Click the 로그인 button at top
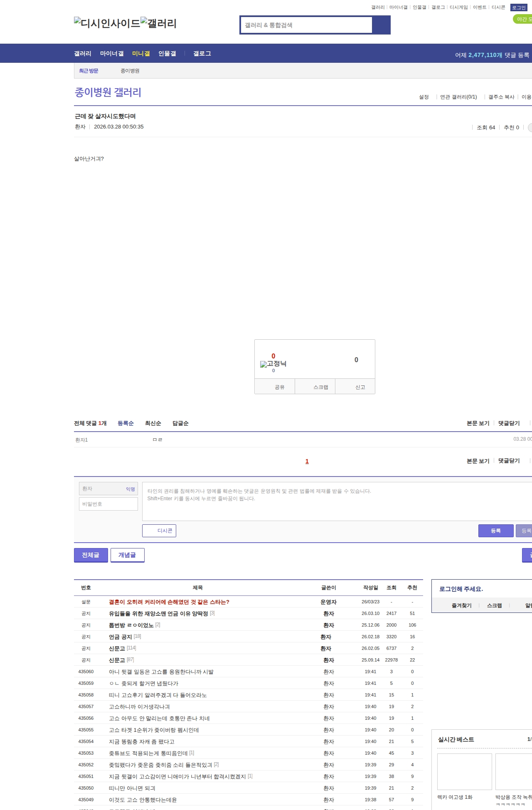The width and height of the screenshot is (532, 810). (x=518, y=7)
